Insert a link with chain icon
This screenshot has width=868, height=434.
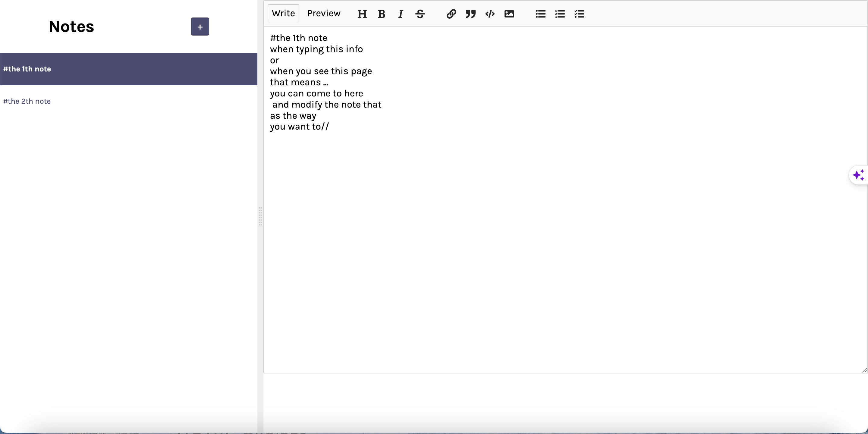click(x=451, y=14)
